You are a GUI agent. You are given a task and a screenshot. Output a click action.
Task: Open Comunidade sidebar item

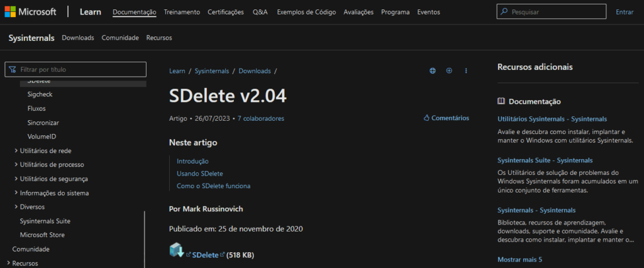coord(31,249)
